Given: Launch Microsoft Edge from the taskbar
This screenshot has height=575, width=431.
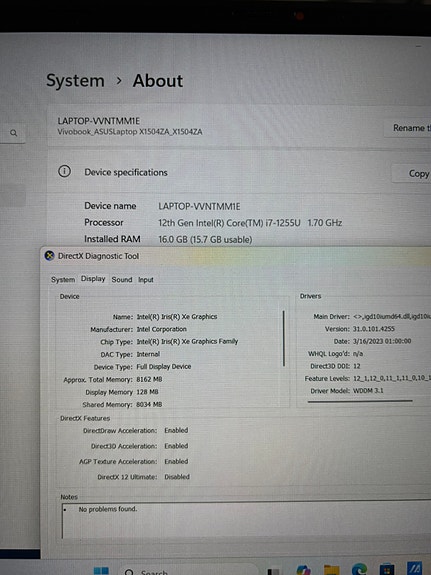Looking at the screenshot, I should [359, 569].
